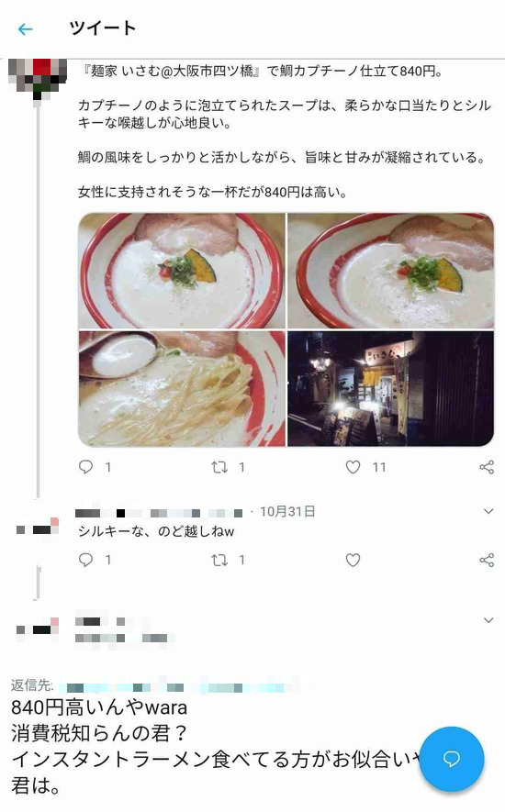The width and height of the screenshot is (505, 812).
Task: View the noodle close-up photo
Action: [x=182, y=388]
